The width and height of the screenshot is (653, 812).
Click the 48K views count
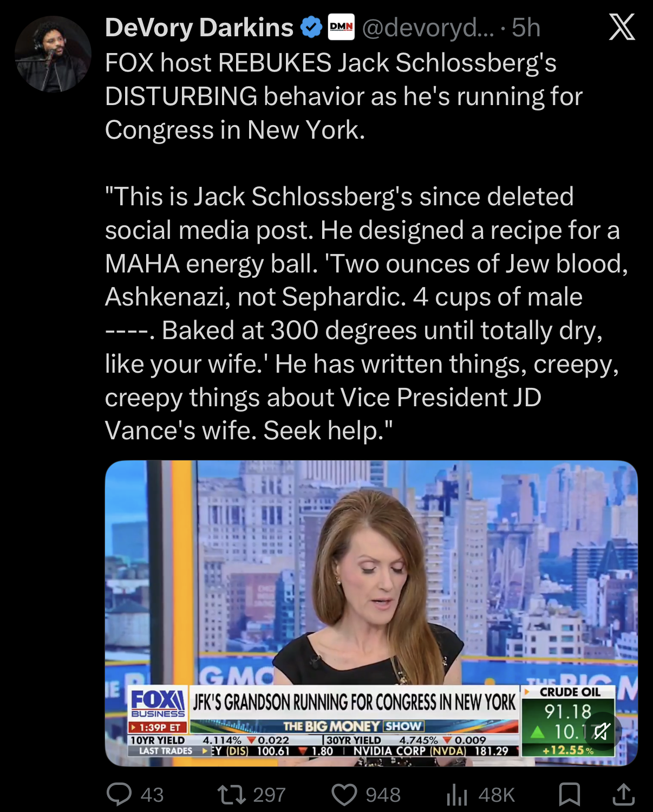(x=496, y=795)
